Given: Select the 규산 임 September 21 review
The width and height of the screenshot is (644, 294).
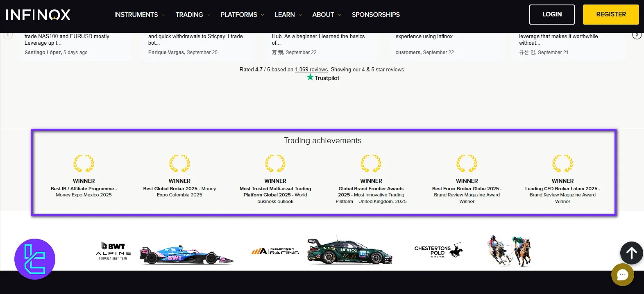Looking at the screenshot, I should (570, 47).
